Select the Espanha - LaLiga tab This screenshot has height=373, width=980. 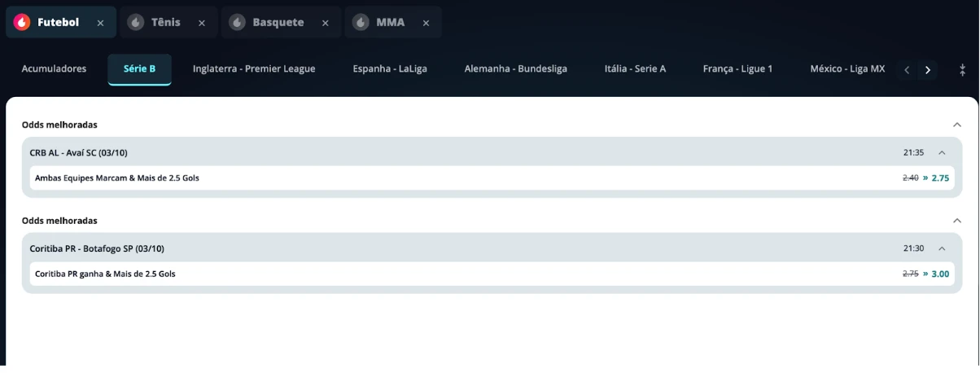coord(390,69)
